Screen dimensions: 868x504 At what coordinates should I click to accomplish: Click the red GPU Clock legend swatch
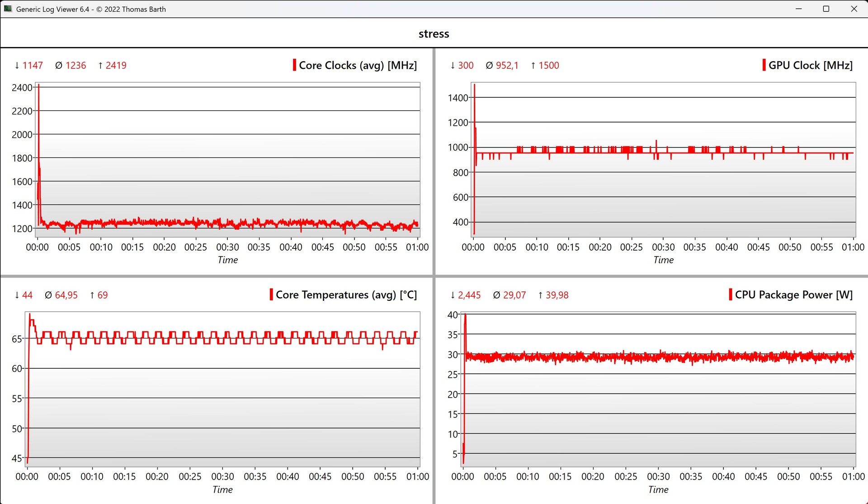coord(764,65)
